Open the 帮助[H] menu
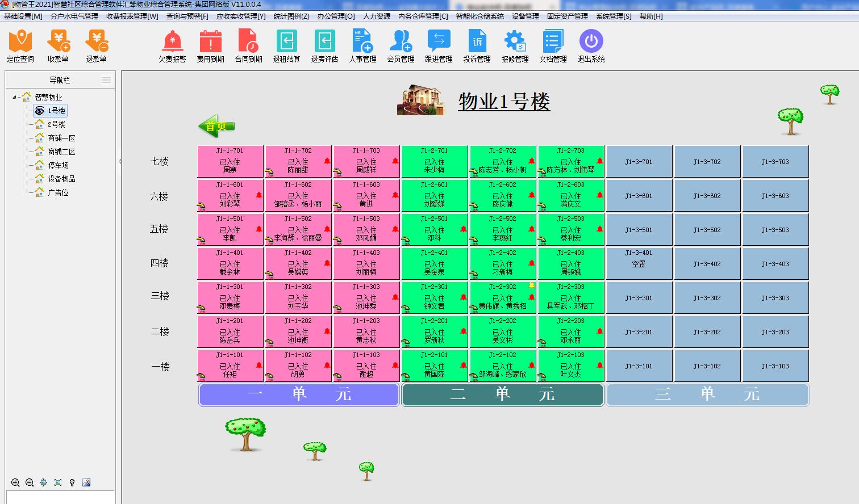This screenshot has height=504, width=859. (x=651, y=16)
